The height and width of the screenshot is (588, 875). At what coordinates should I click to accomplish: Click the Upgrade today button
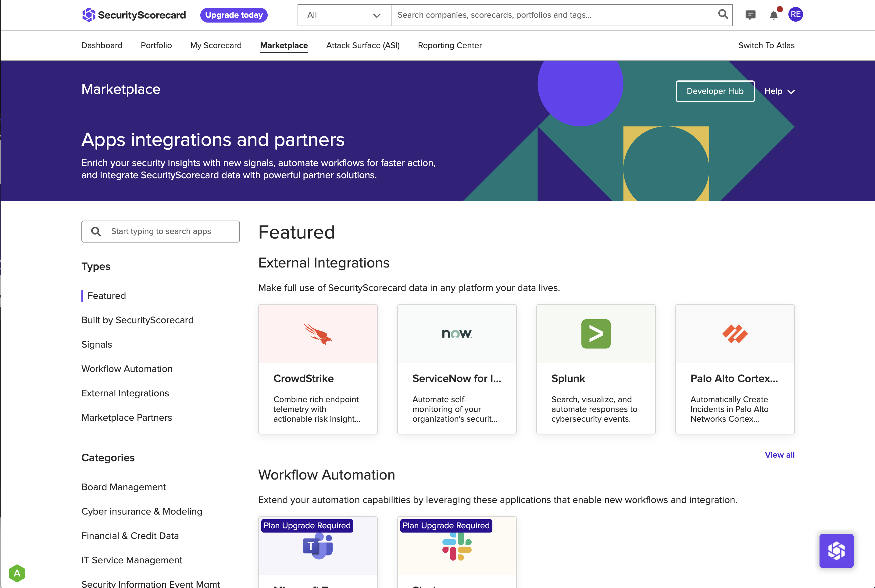pyautogui.click(x=233, y=15)
